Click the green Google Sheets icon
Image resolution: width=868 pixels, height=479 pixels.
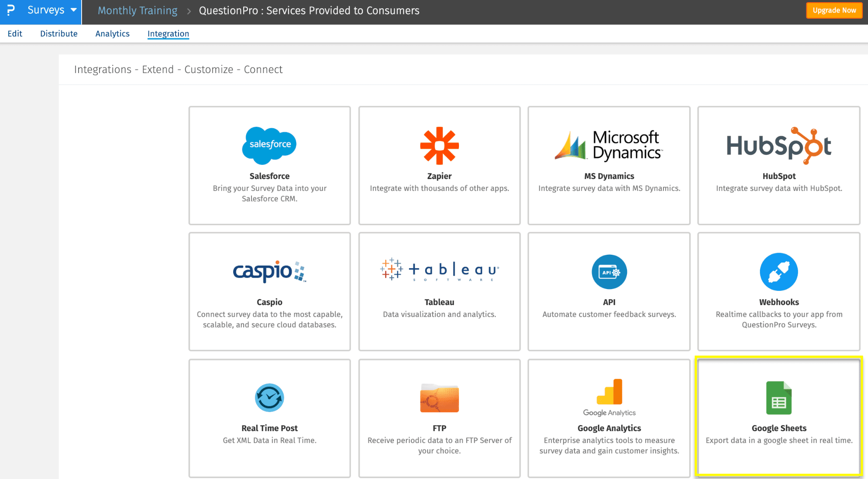779,398
